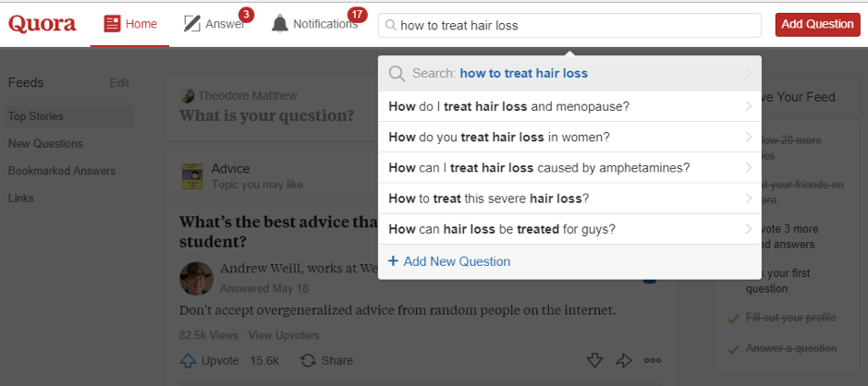This screenshot has height=386, width=868.
Task: Click the Advice topic name
Action: pyautogui.click(x=230, y=169)
